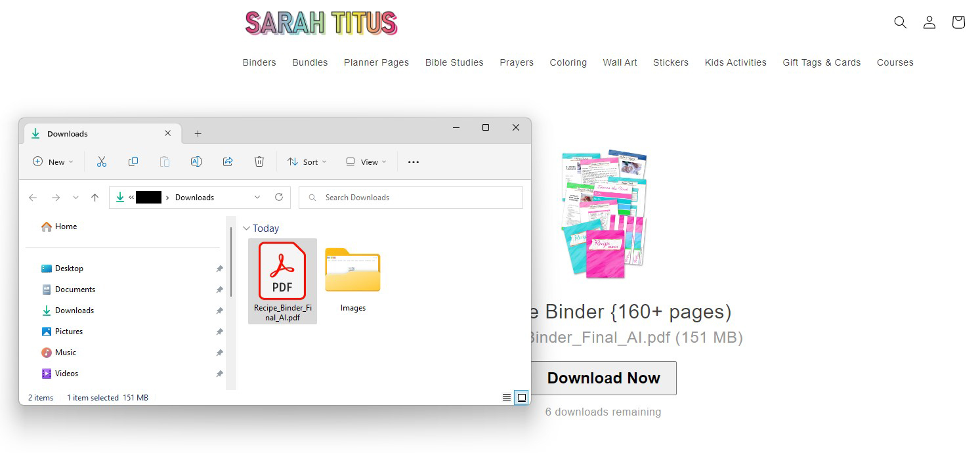Open the website search magnifier icon
The image size is (980, 453).
click(x=900, y=22)
